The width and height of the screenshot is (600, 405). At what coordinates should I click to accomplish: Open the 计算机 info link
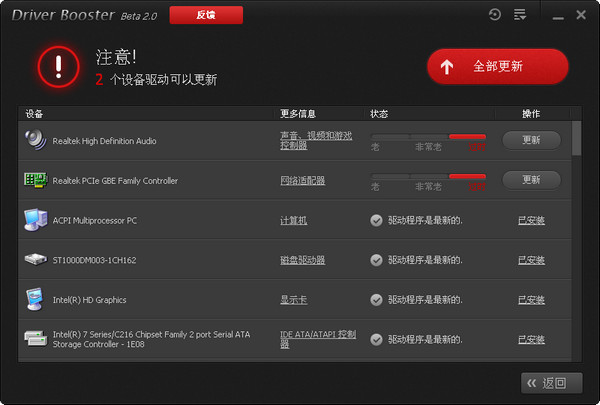pos(293,220)
